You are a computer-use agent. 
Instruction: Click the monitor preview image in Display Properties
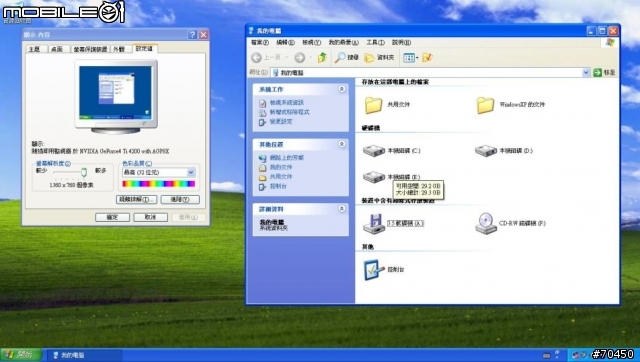[x=116, y=97]
